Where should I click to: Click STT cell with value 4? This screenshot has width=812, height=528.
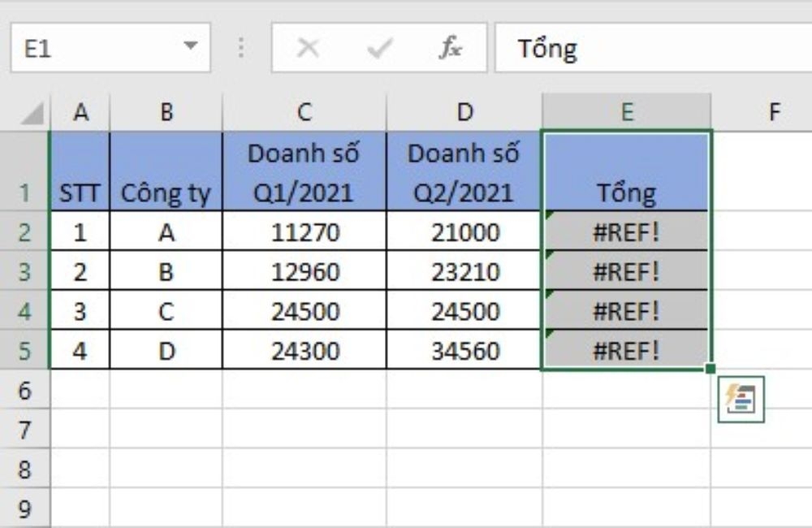pos(80,350)
